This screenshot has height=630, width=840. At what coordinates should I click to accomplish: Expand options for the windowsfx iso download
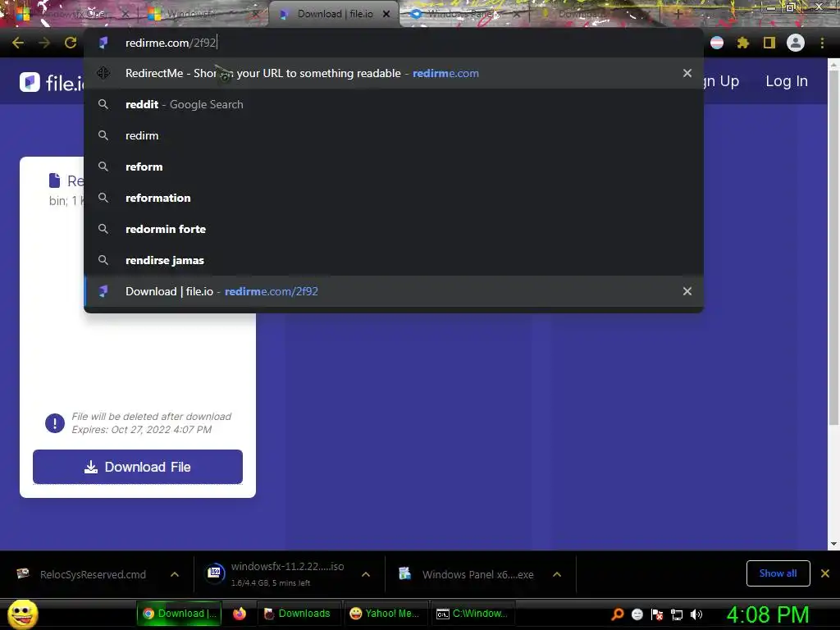(366, 574)
